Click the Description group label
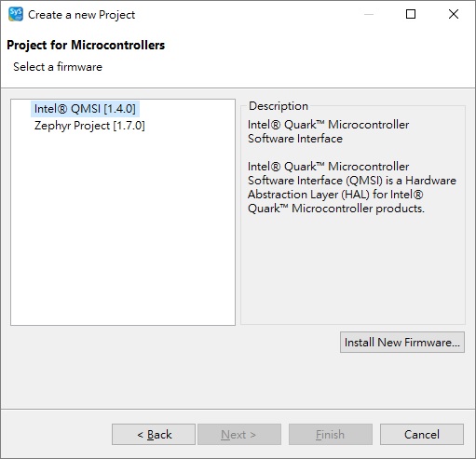Screen dimensions: 476x459 pyautogui.click(x=279, y=106)
